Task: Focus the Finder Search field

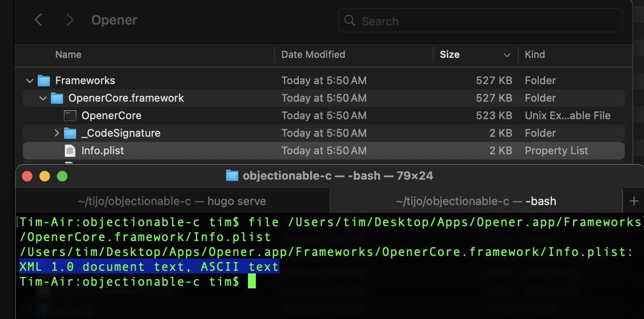Action: [x=481, y=21]
